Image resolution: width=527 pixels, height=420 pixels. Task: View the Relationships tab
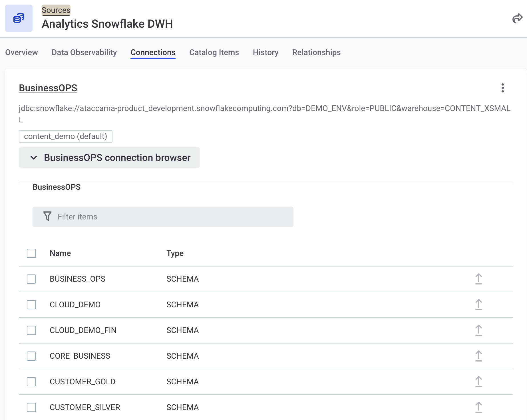pyautogui.click(x=316, y=52)
